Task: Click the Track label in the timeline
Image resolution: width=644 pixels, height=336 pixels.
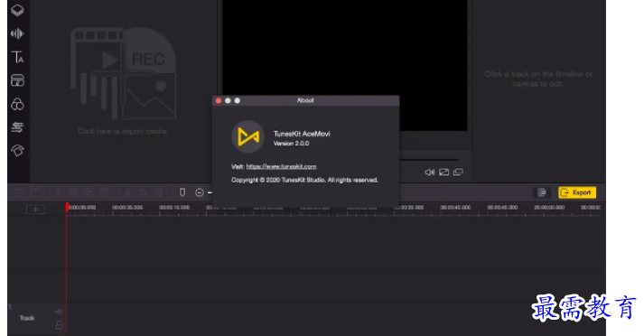Action: (x=27, y=318)
